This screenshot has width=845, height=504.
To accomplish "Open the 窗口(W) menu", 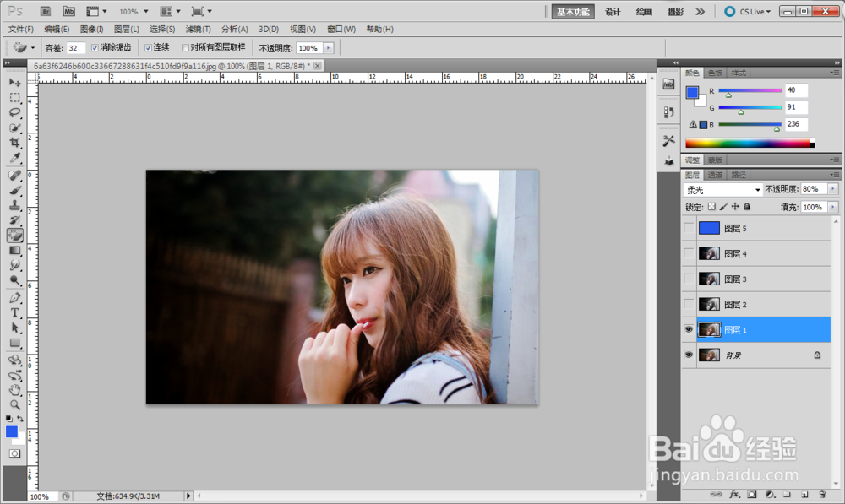I will click(x=341, y=29).
